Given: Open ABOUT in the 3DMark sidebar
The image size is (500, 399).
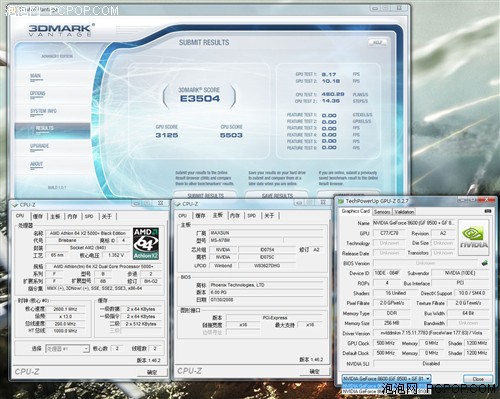Looking at the screenshot, I should pyautogui.click(x=36, y=165).
